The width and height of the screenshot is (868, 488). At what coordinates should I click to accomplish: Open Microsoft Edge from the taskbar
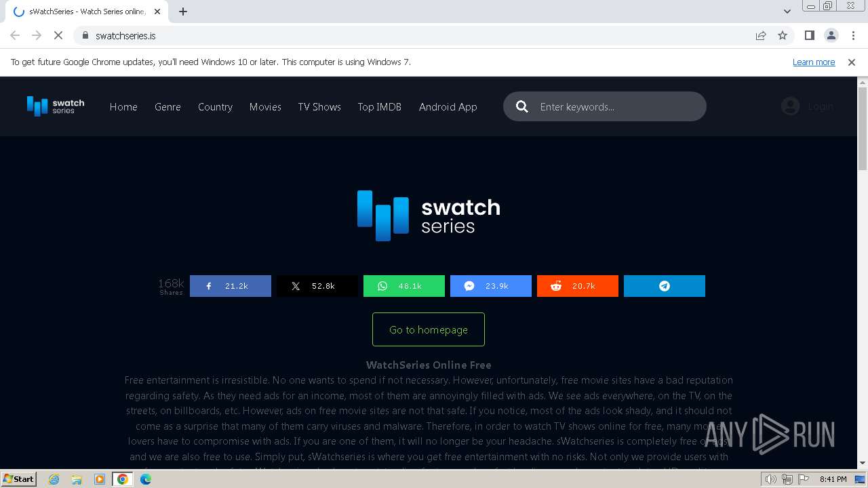click(146, 479)
